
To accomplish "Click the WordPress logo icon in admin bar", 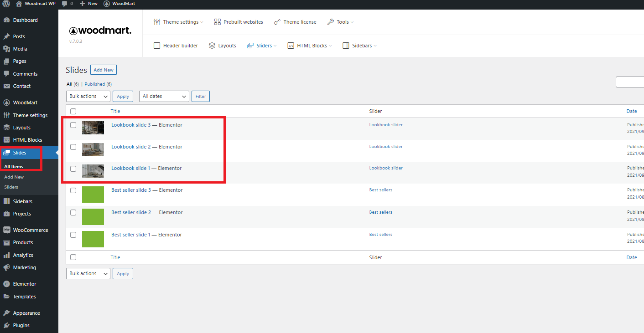I will 6,4.
